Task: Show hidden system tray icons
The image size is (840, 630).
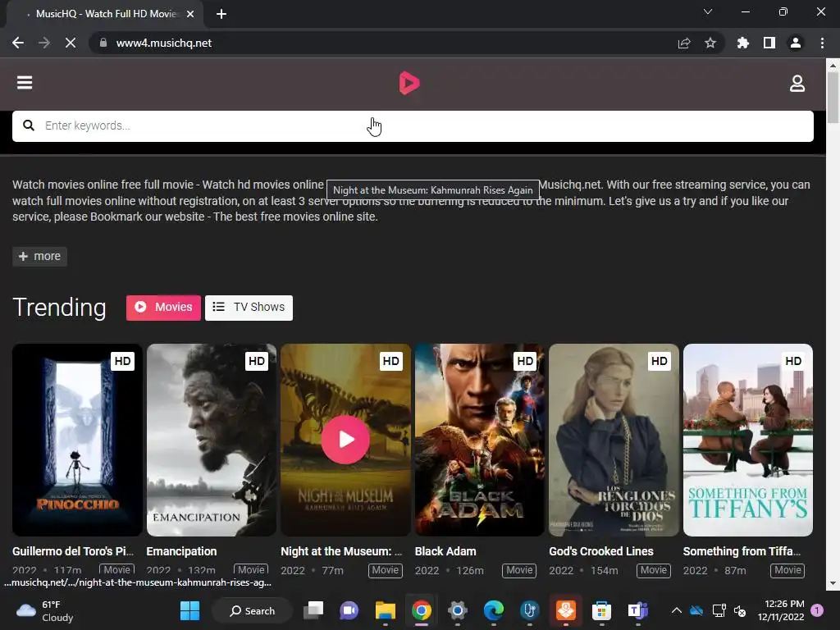Action: tap(677, 610)
